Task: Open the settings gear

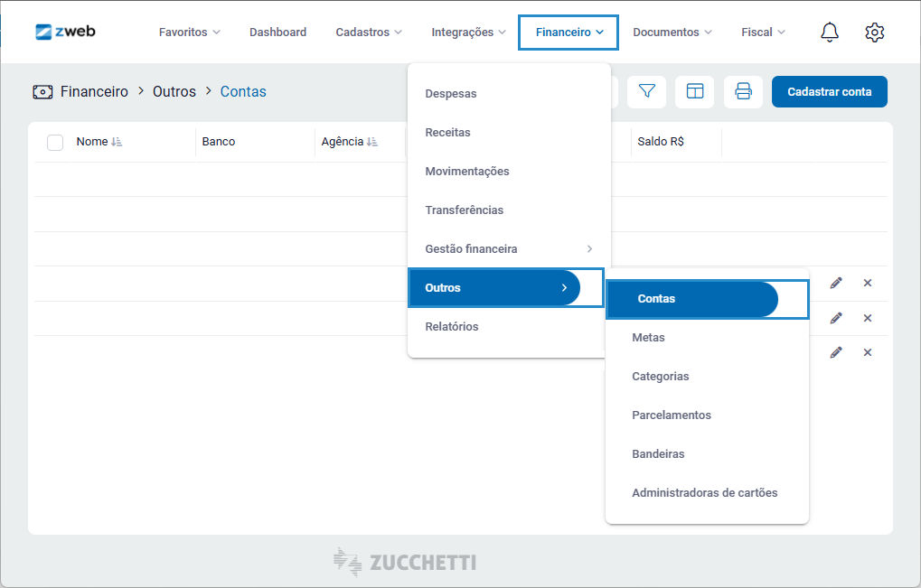Action: coord(875,33)
